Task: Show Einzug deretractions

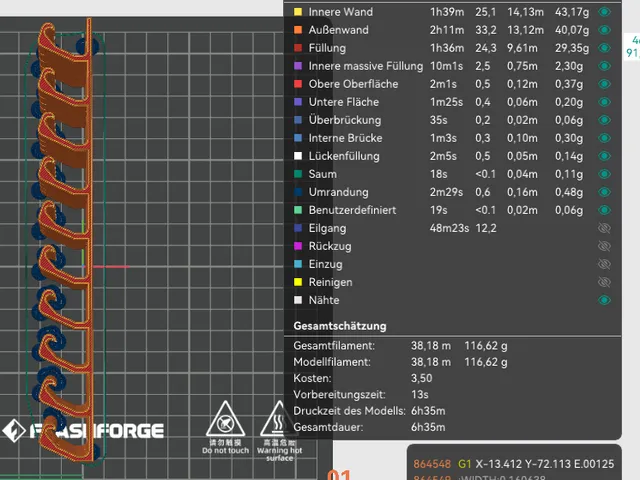Action: [x=604, y=264]
